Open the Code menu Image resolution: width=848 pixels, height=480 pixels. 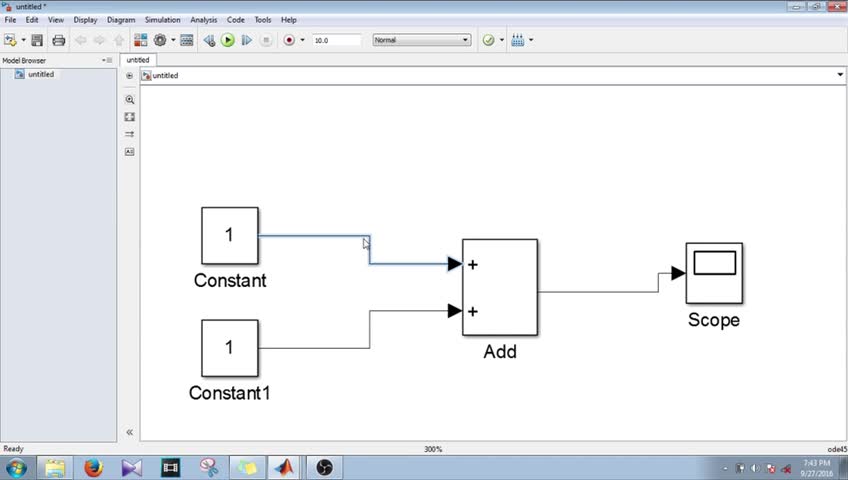tap(235, 19)
